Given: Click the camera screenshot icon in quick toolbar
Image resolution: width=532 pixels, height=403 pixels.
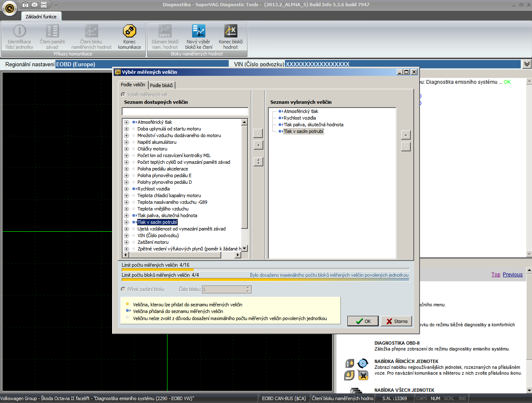Looking at the screenshot, I should pos(25,5).
